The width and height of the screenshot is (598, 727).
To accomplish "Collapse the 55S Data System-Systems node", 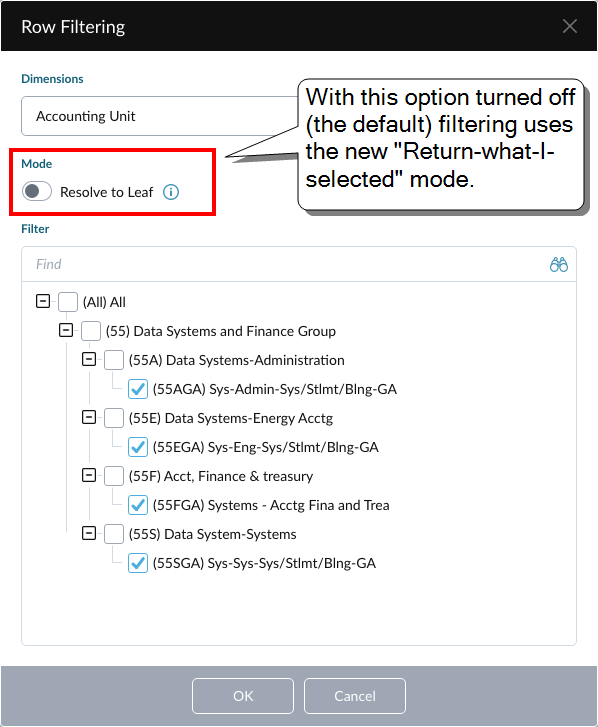I will (89, 533).
